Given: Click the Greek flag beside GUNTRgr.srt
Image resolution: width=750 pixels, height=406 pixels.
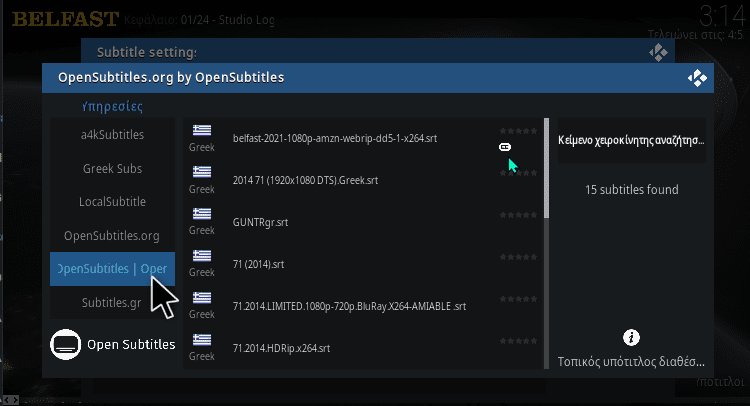Looking at the screenshot, I should pyautogui.click(x=202, y=213).
